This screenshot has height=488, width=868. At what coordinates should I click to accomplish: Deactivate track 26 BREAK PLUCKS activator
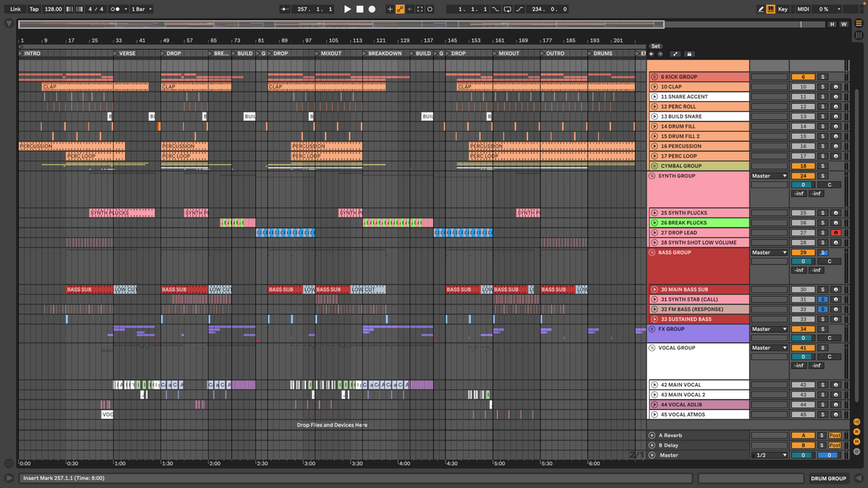point(803,223)
